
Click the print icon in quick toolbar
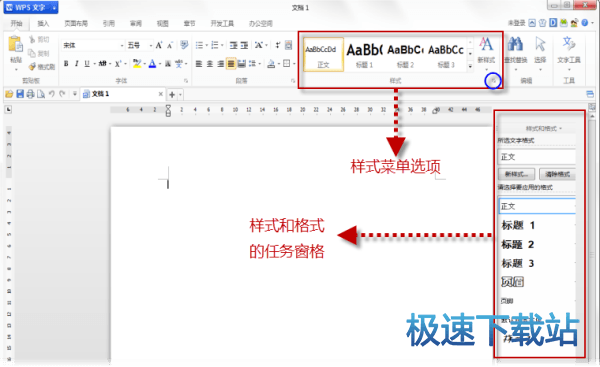(30, 94)
